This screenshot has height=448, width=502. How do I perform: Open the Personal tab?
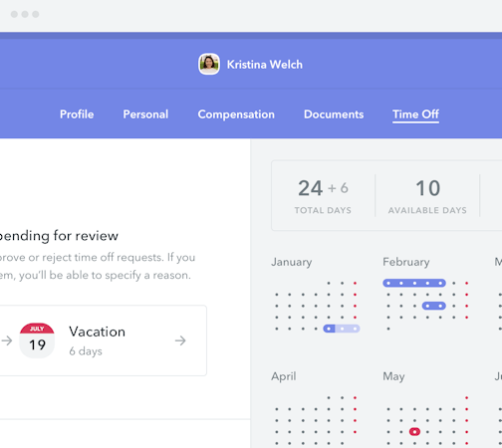click(x=145, y=114)
